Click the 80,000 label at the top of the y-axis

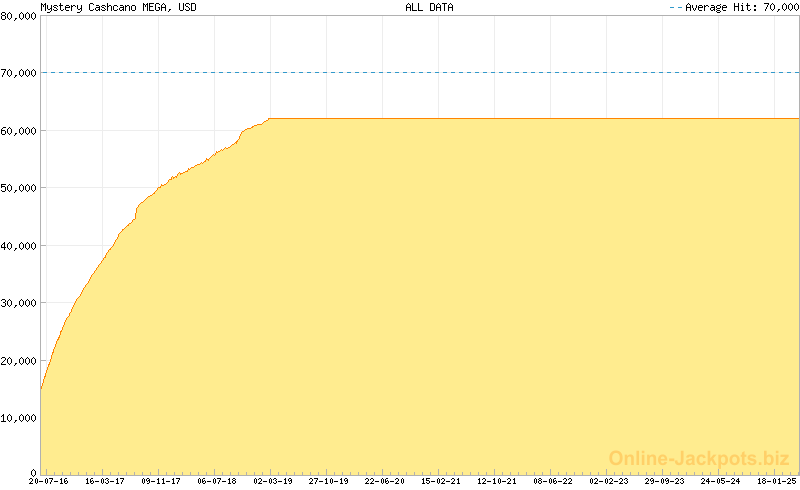point(19,16)
